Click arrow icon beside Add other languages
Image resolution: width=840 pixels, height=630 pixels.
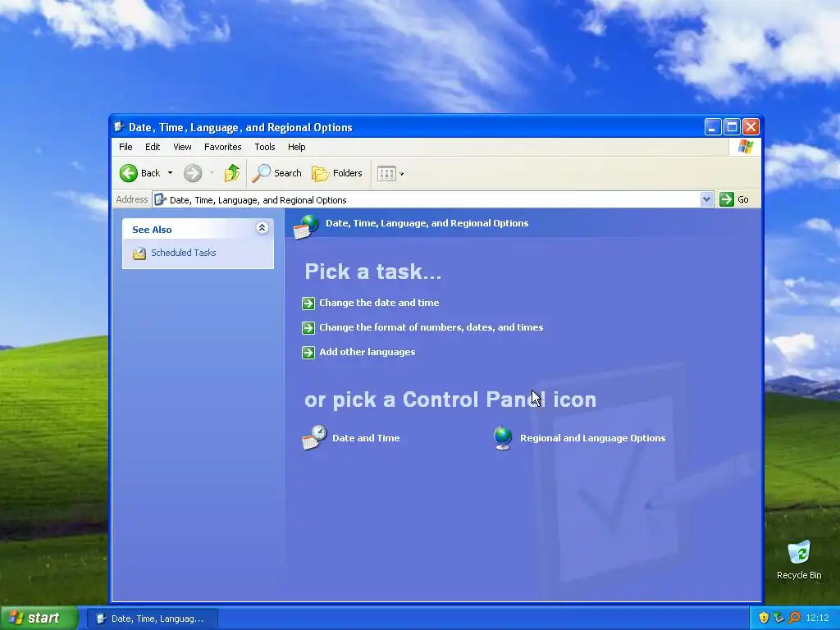click(308, 353)
